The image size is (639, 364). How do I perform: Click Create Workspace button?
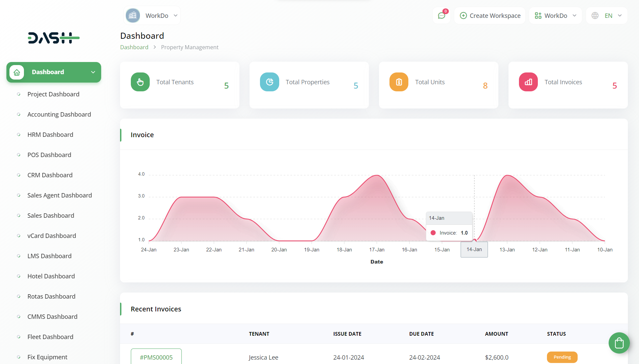[x=490, y=16]
